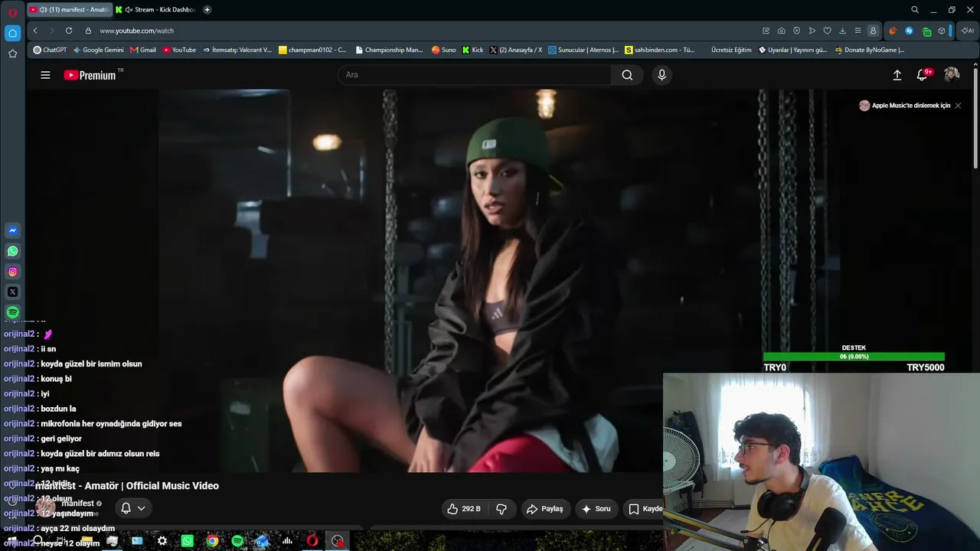Open the manifest channel name

click(x=77, y=504)
